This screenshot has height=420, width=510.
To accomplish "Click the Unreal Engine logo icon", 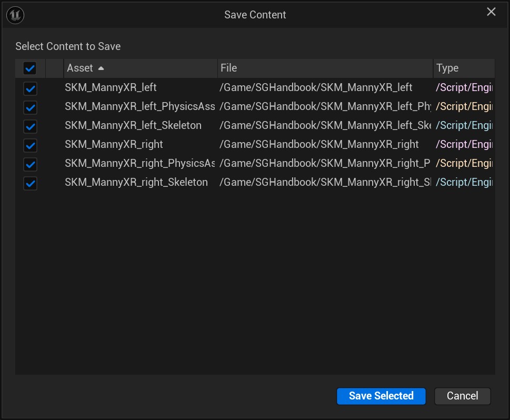I will pyautogui.click(x=15, y=15).
